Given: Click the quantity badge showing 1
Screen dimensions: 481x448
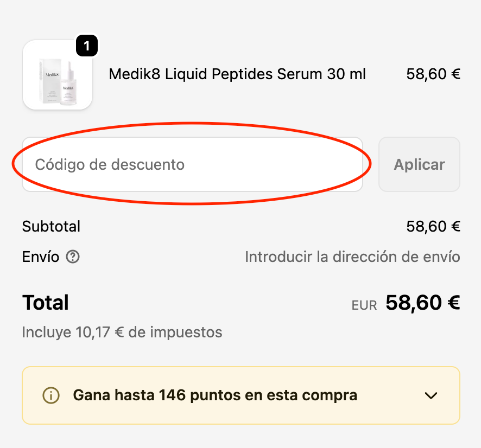Looking at the screenshot, I should click(86, 47).
